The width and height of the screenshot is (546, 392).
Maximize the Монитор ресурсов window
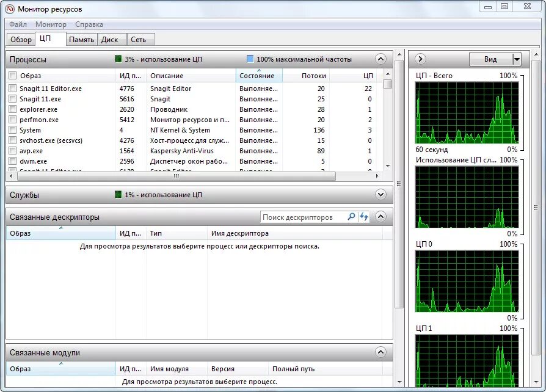504,6
